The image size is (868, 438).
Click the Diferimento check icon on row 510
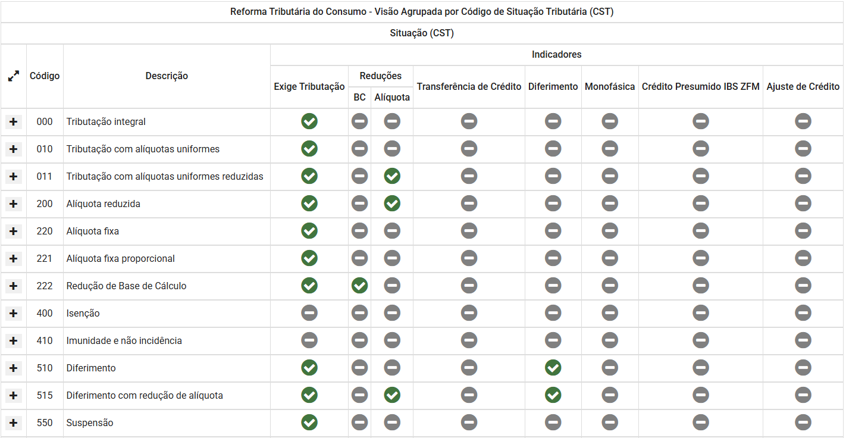(x=553, y=368)
